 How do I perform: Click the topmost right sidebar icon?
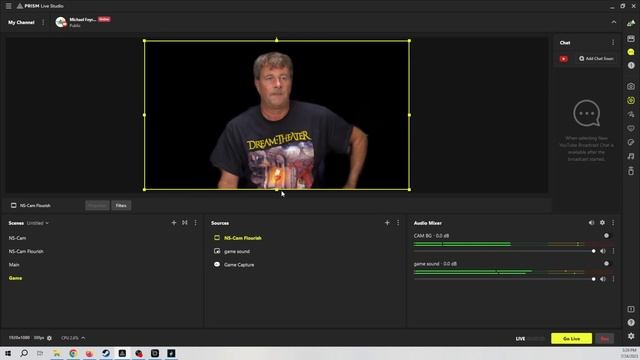631,24
